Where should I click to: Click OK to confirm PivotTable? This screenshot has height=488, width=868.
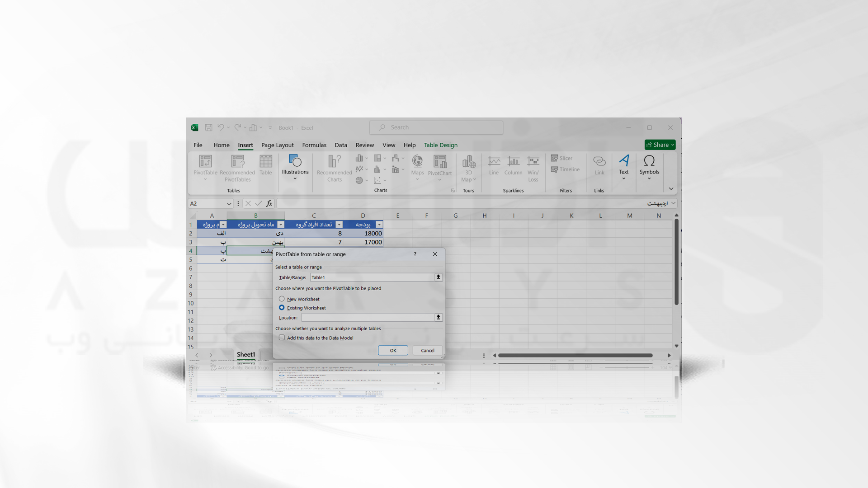pos(392,350)
